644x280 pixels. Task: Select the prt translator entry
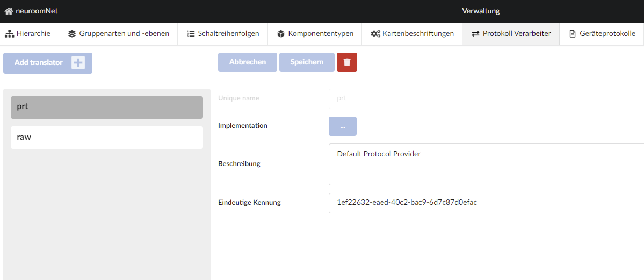[x=107, y=107]
